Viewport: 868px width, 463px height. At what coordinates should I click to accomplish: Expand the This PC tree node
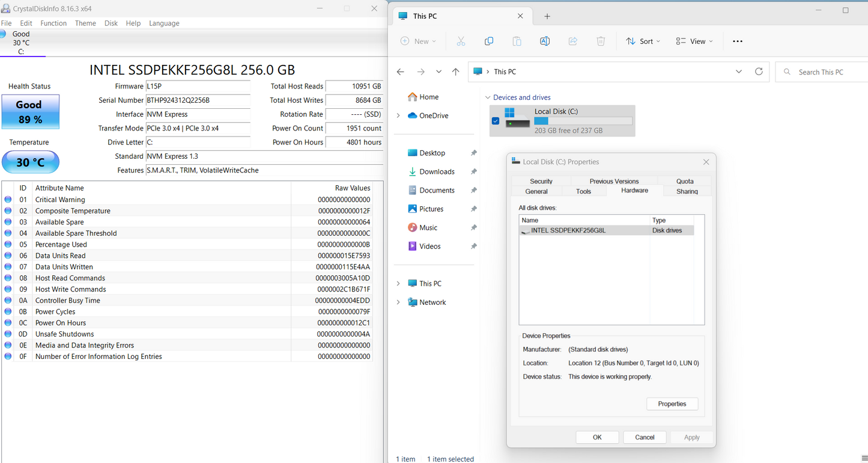click(398, 283)
